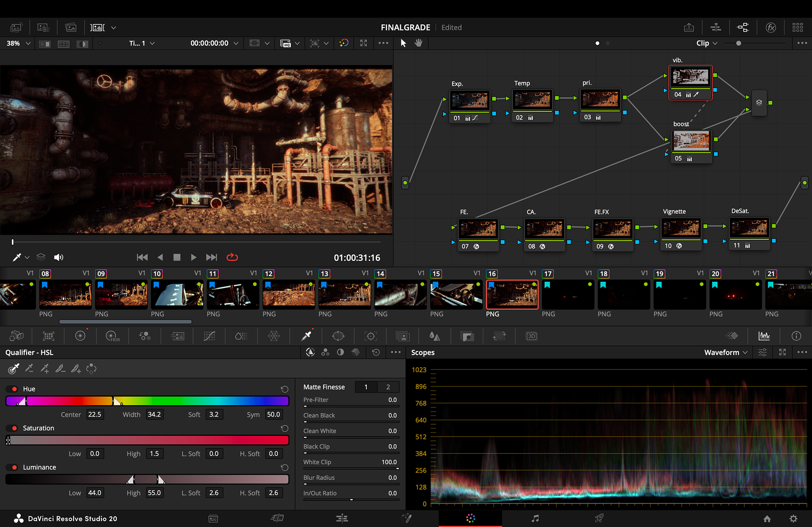
Task: Open the Waveform scope type dropdown
Action: click(726, 352)
